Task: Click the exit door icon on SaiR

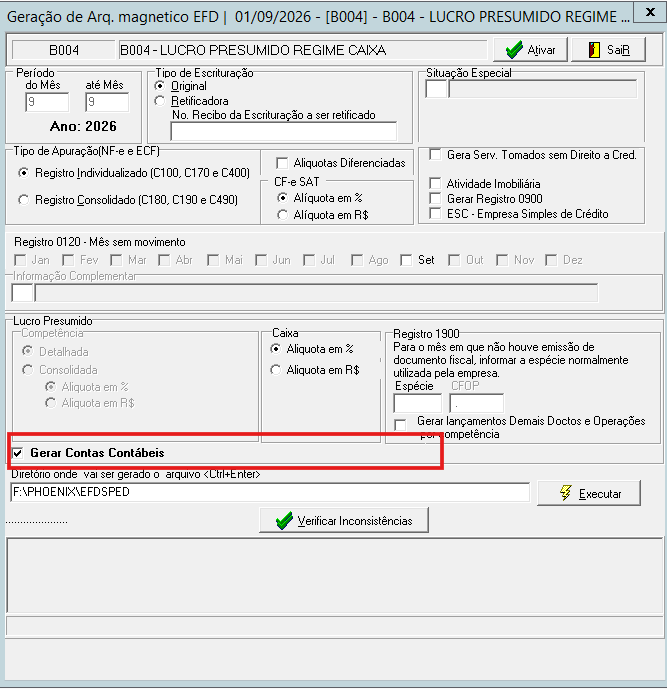Action: pos(594,50)
